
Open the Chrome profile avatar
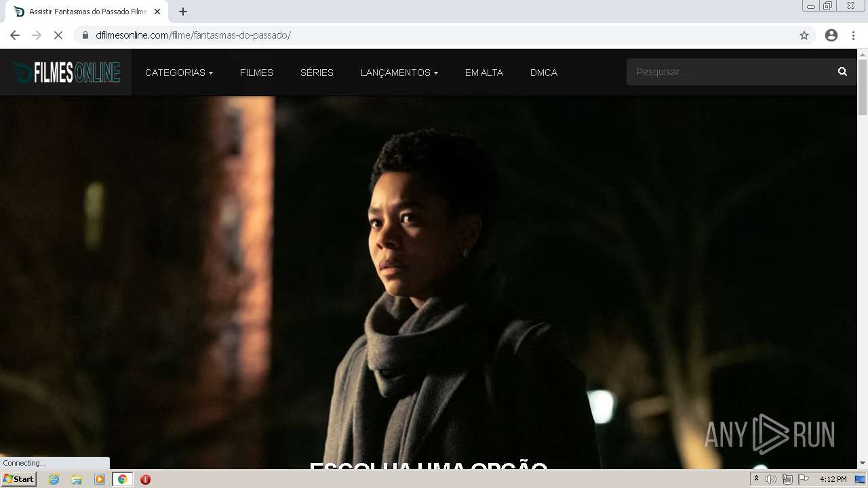pos(831,35)
